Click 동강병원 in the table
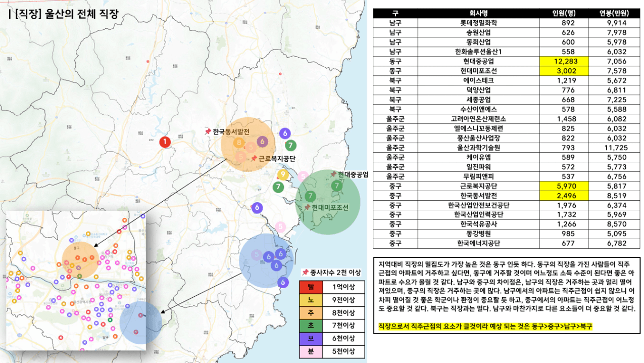 coord(478,235)
